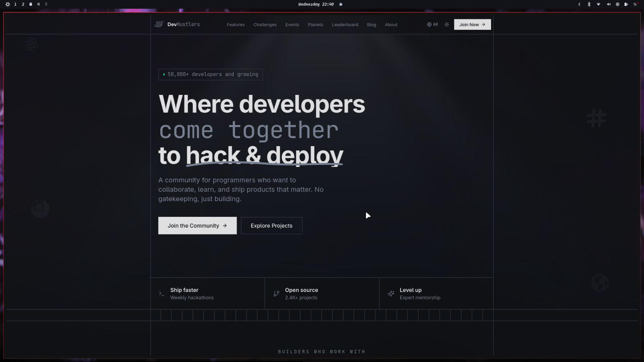Click the sparkle icon beside Level up

click(x=391, y=294)
